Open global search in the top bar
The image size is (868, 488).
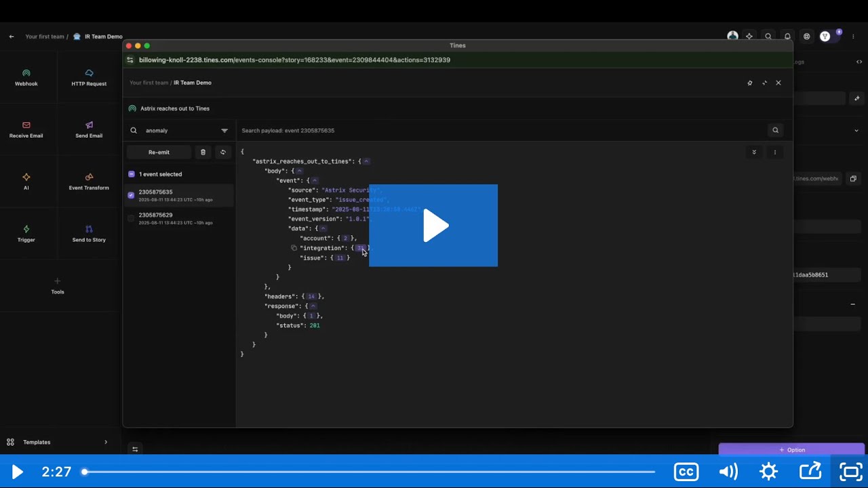click(x=768, y=37)
